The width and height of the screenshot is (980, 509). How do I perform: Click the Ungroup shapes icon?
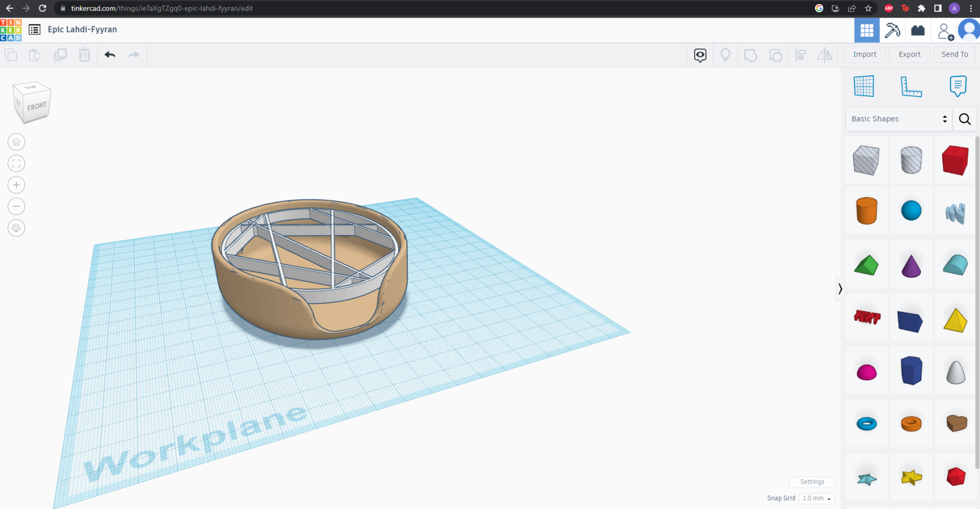(x=775, y=55)
